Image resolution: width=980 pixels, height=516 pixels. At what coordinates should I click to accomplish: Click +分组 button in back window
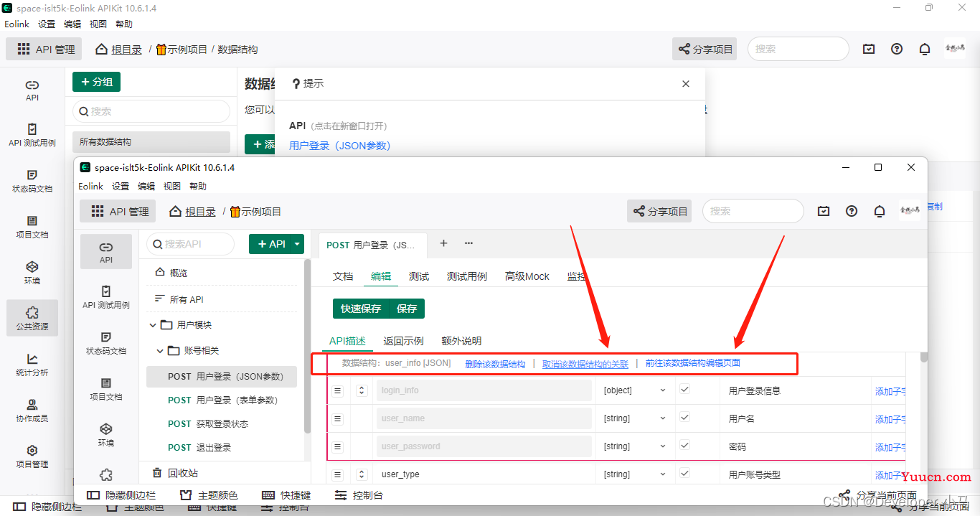click(96, 82)
